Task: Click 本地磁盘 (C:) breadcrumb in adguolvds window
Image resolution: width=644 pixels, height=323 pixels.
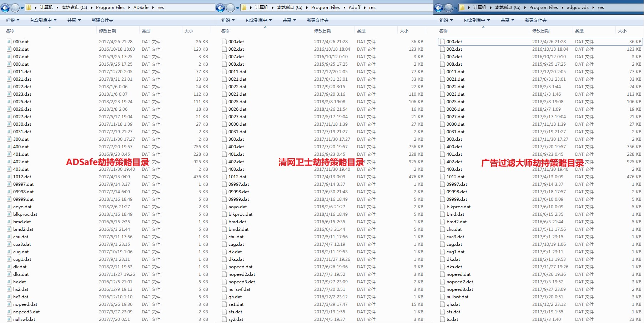Action: point(507,8)
